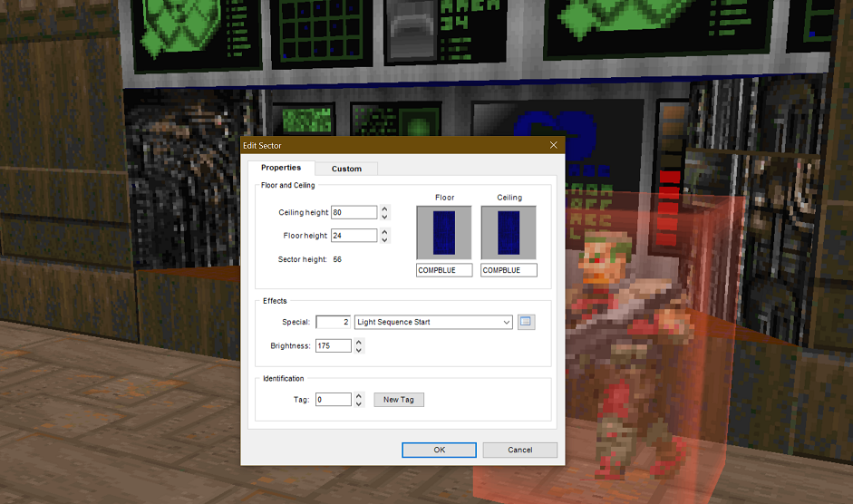Increase brightness with up arrow
The image size is (853, 504).
(358, 343)
